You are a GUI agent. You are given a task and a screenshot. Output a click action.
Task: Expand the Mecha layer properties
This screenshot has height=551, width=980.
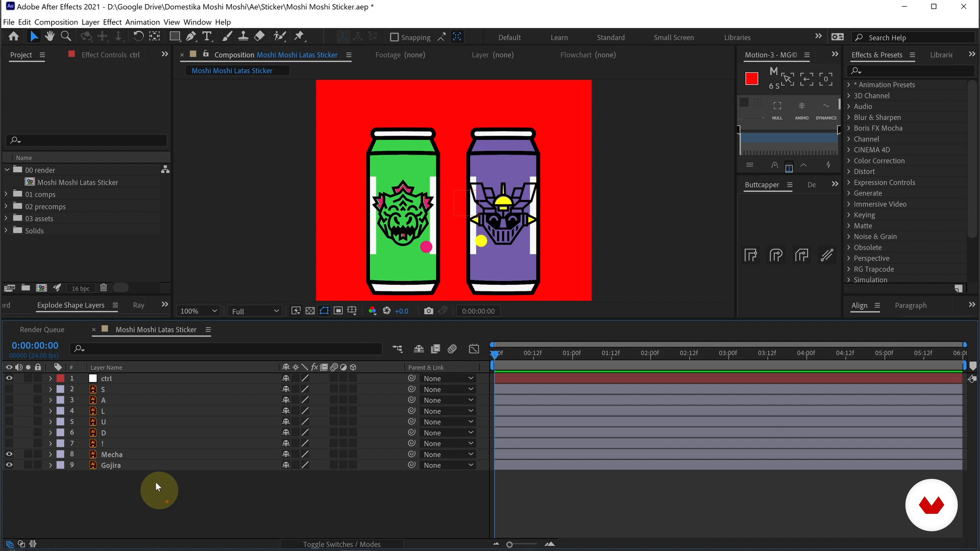(x=50, y=454)
